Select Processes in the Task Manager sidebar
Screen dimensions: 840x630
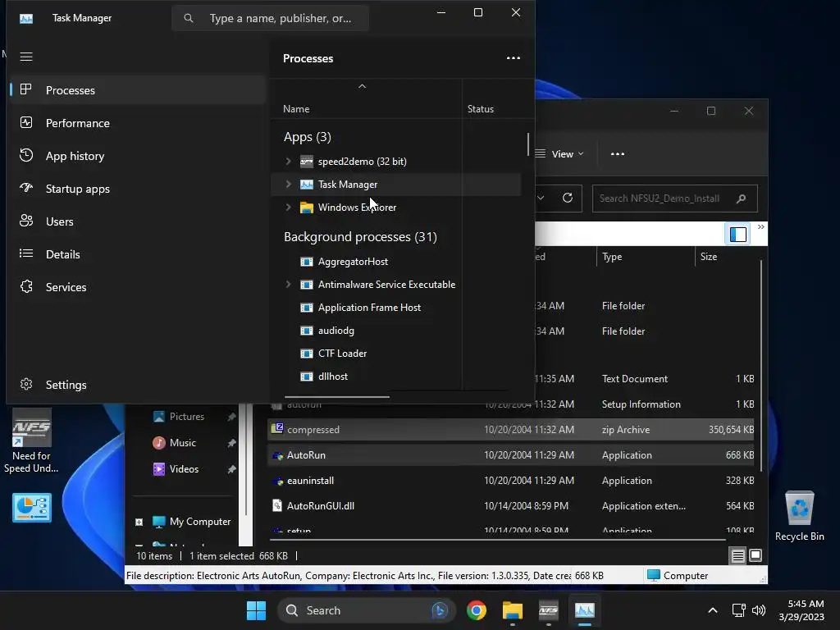[x=137, y=90]
